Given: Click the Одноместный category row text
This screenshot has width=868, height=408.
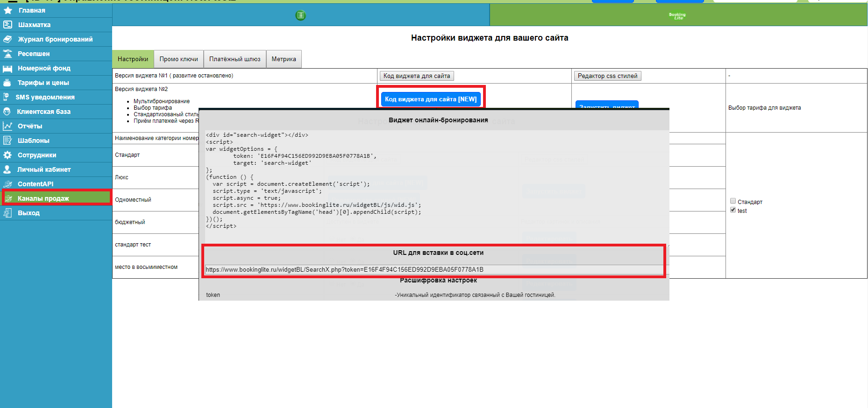Looking at the screenshot, I should [133, 200].
